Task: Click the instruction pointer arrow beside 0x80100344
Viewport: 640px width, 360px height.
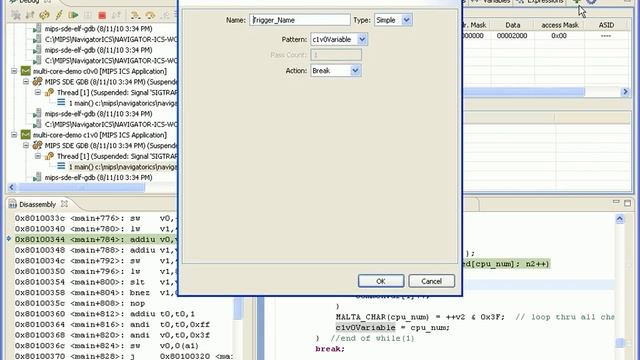Action: tap(9, 239)
